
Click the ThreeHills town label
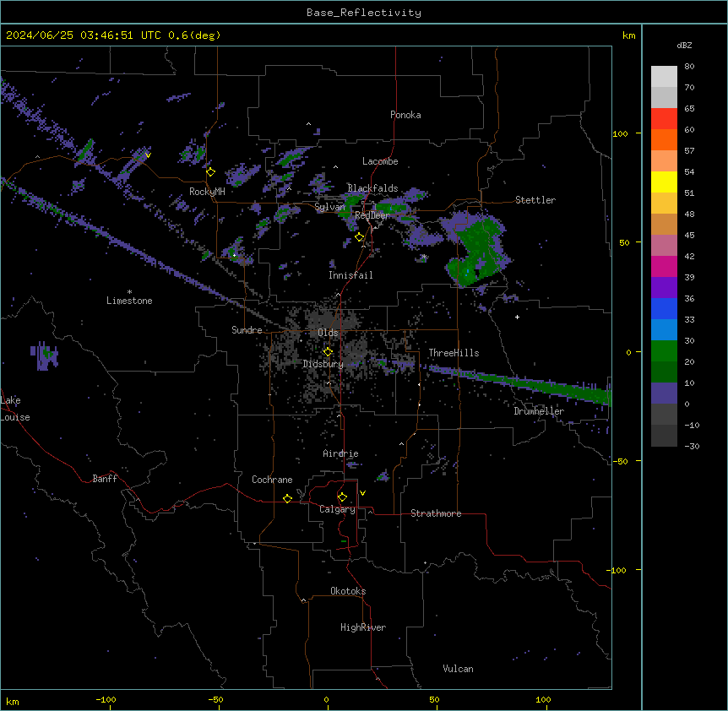pyautogui.click(x=454, y=353)
